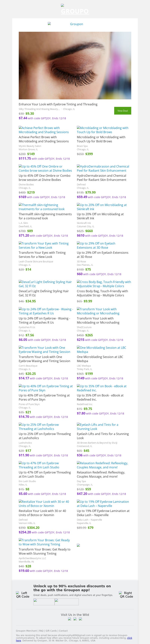
Task: Click the unsubscribe 'click here' link
Action: [x=130, y=638]
